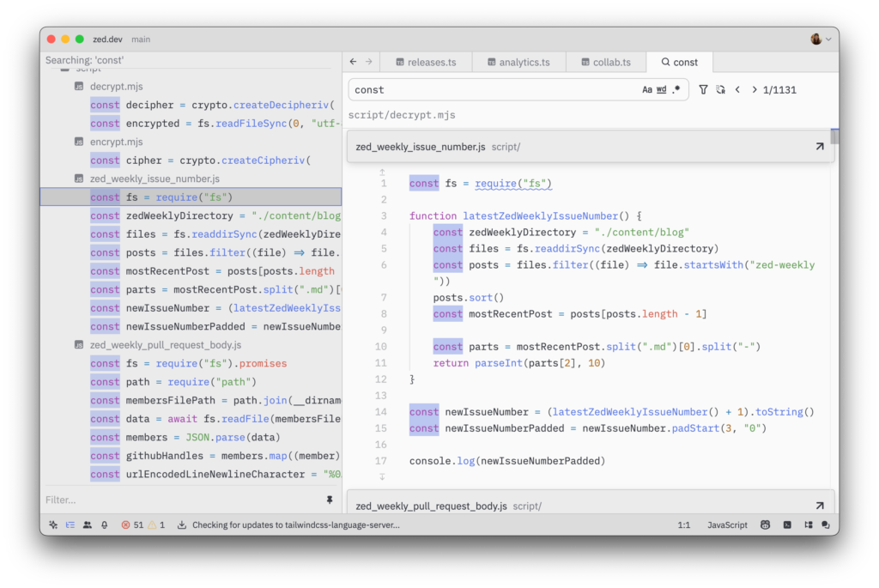The image size is (879, 588).
Task: Toggle search filters funnel icon
Action: [x=703, y=89]
